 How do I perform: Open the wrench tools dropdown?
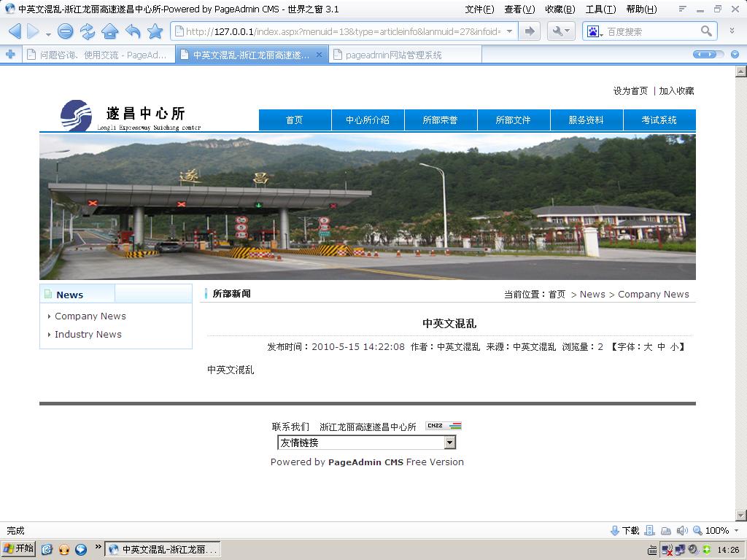point(561,31)
